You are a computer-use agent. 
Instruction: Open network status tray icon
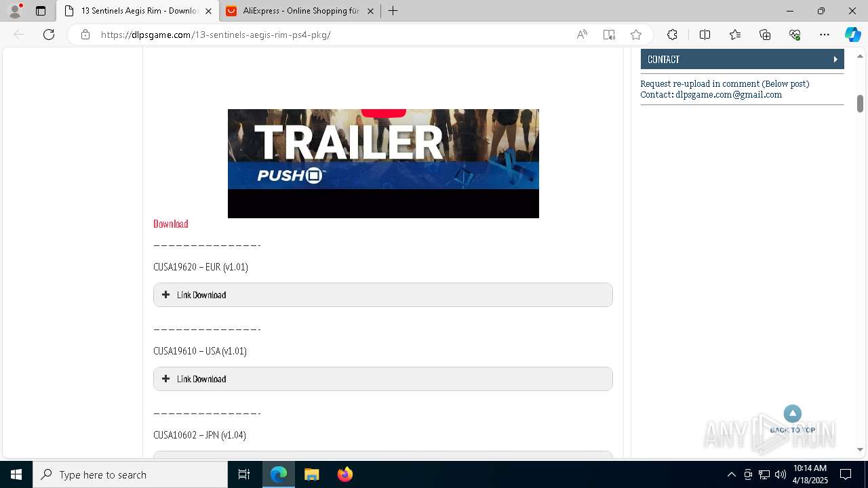(x=764, y=474)
